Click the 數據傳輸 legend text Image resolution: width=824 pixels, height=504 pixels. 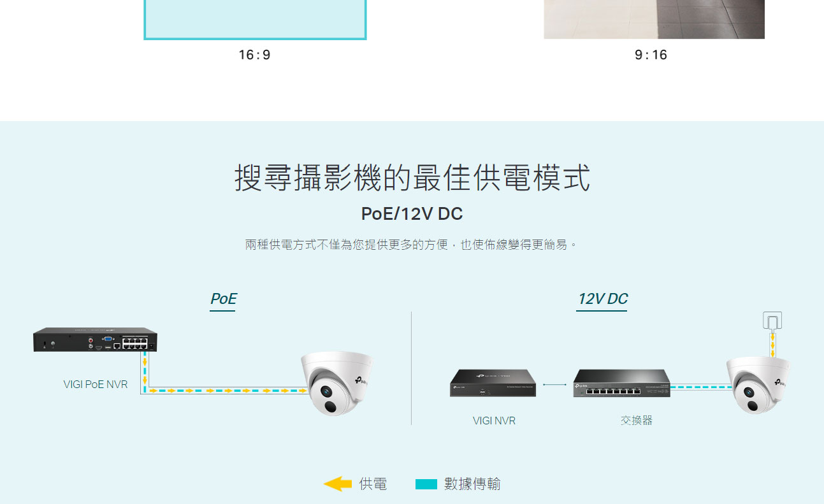(472, 484)
